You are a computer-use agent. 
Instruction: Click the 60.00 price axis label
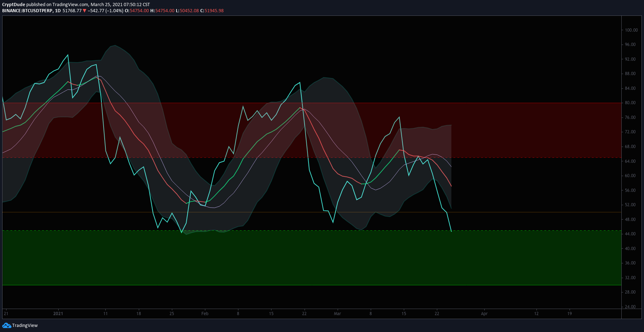pos(630,176)
